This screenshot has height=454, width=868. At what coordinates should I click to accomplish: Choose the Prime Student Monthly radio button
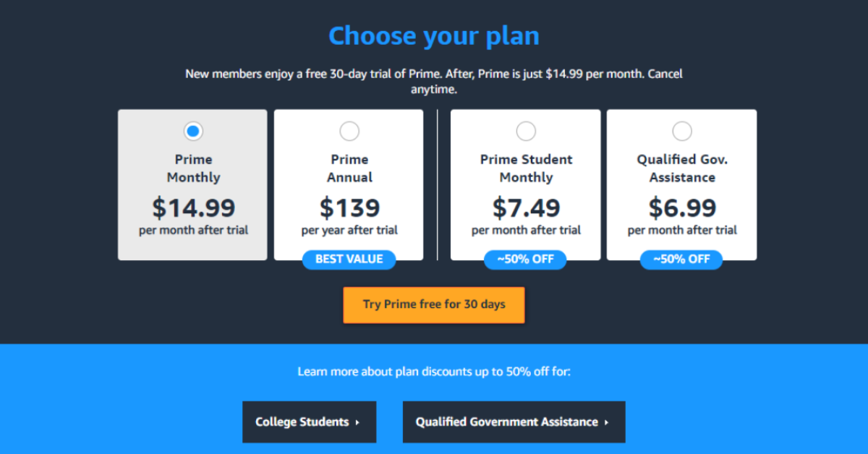(x=526, y=131)
